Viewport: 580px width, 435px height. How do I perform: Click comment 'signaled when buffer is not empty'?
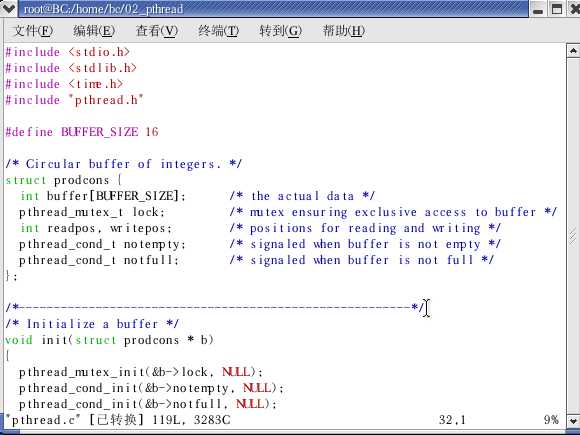(365, 244)
